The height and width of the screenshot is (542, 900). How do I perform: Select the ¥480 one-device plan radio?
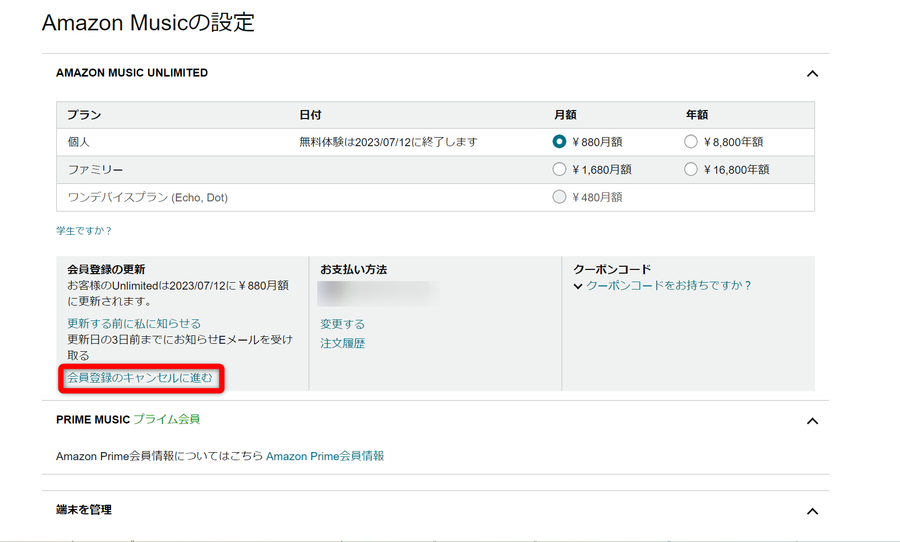point(559,196)
